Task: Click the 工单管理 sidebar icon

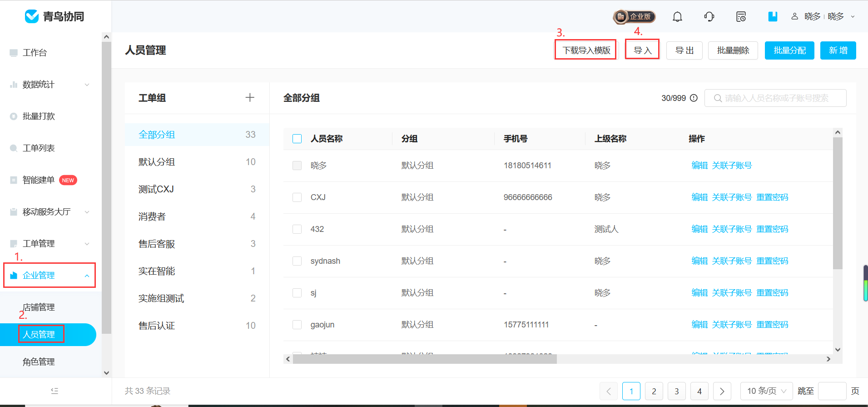Action: tap(14, 244)
